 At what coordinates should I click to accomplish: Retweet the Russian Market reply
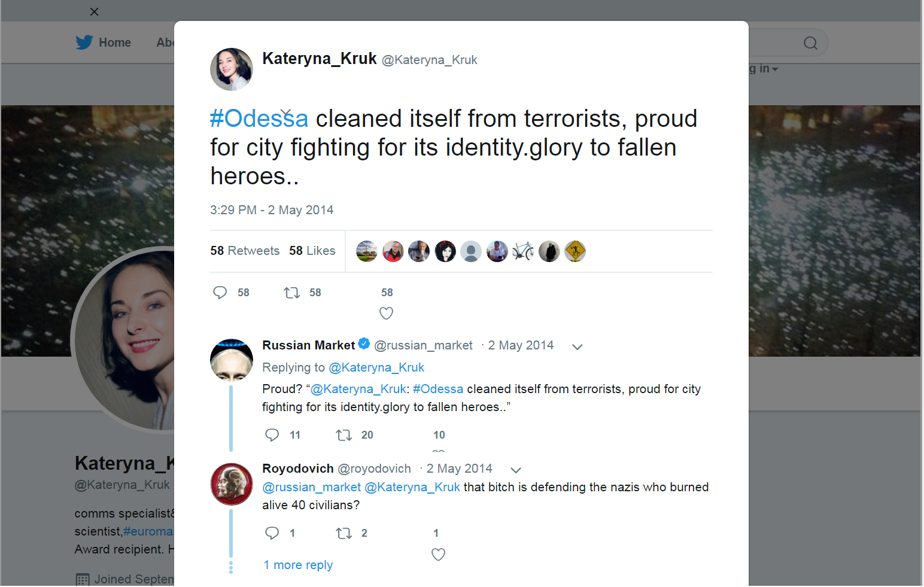(x=344, y=435)
